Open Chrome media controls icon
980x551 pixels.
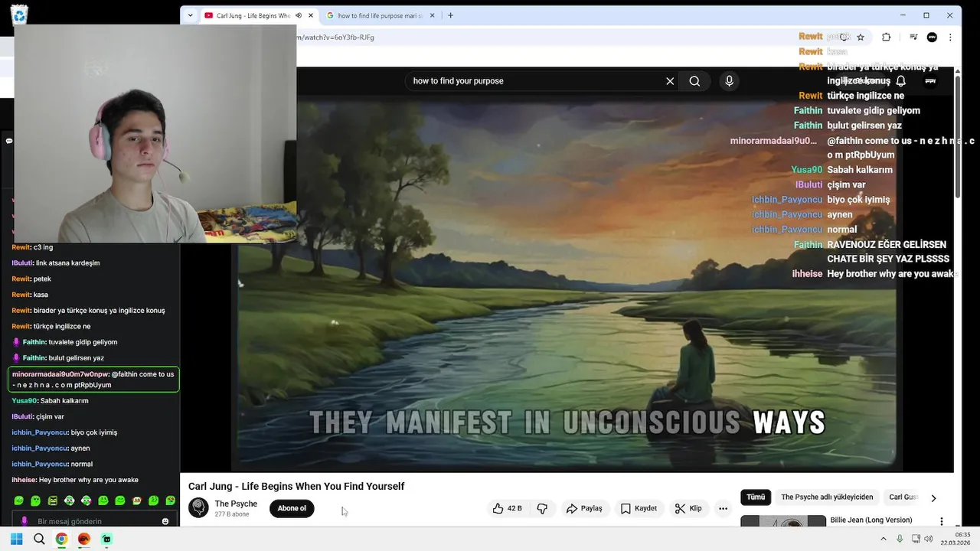913,37
